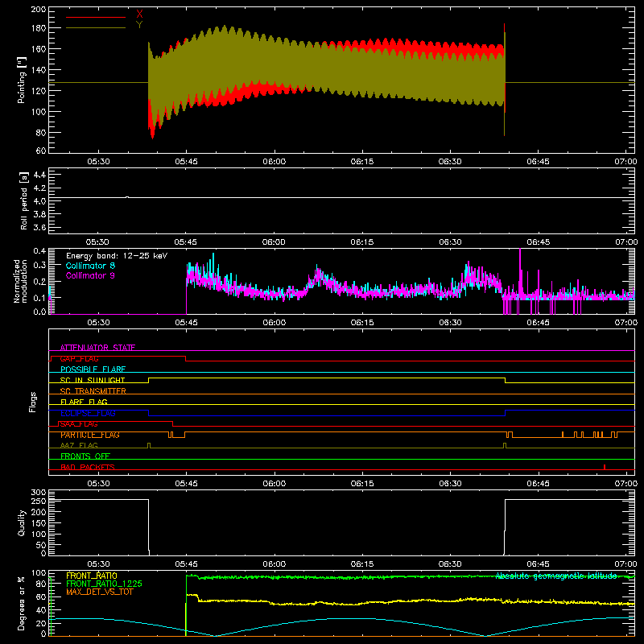Click the olive 'AAZ_FLAG' label

click(79, 445)
